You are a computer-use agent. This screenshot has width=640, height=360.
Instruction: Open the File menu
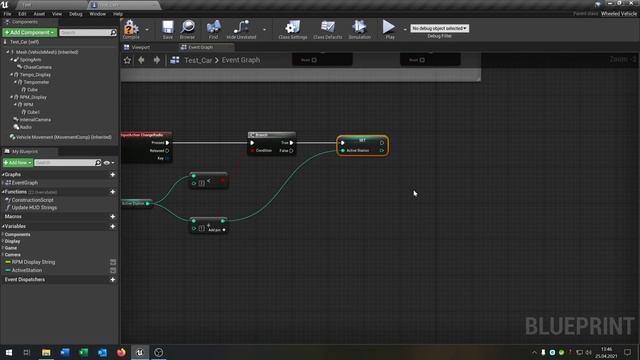[x=7, y=14]
